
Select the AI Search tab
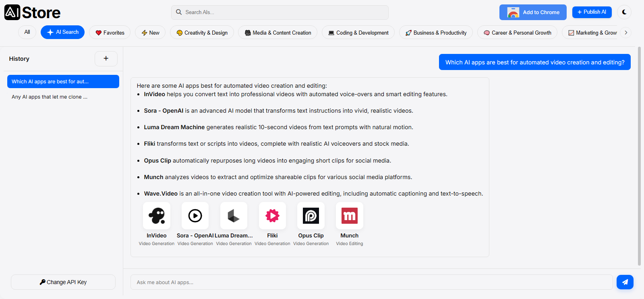[62, 32]
